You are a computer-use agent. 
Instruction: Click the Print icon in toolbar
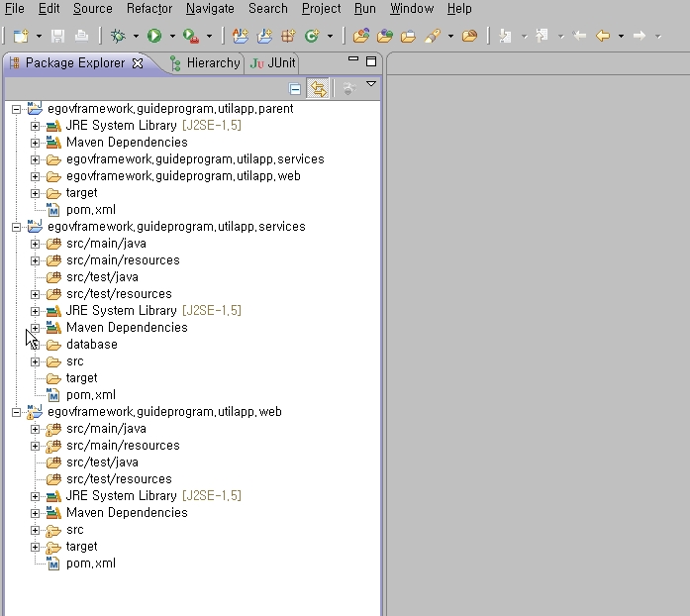coord(81,36)
